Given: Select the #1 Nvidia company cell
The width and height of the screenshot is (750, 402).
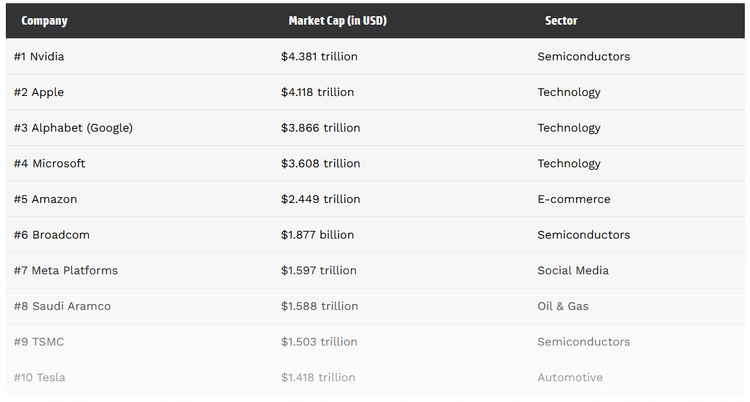Looking at the screenshot, I should click(x=39, y=57).
